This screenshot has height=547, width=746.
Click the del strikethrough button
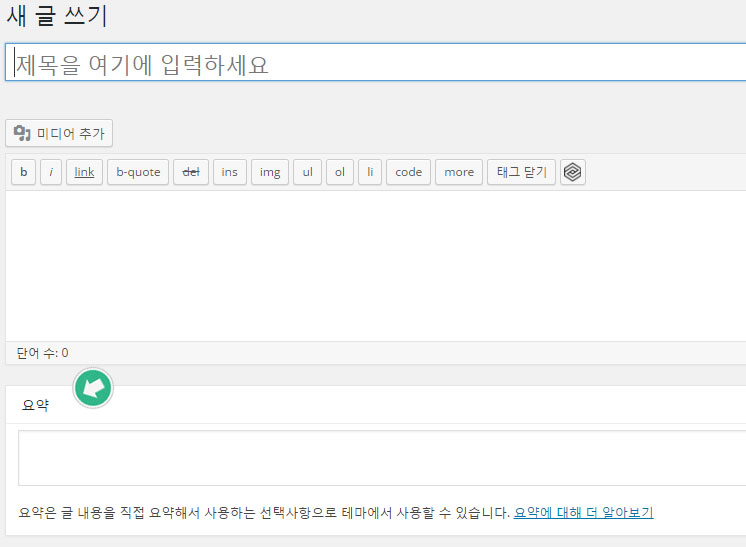click(191, 172)
